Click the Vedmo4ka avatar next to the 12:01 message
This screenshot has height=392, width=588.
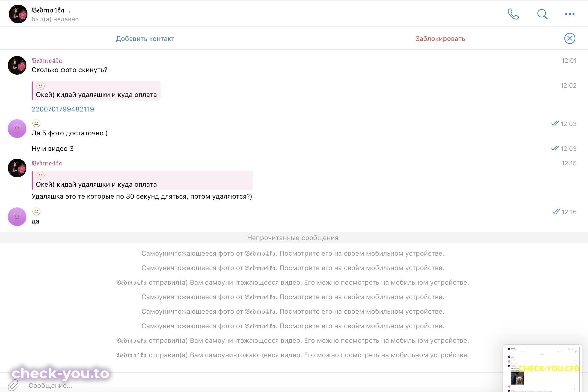coord(17,65)
